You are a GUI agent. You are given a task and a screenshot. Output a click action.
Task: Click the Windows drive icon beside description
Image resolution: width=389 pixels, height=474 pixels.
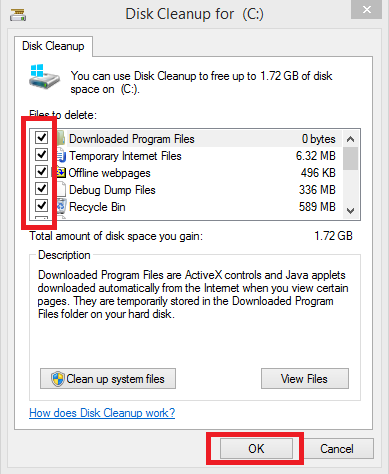coord(44,76)
